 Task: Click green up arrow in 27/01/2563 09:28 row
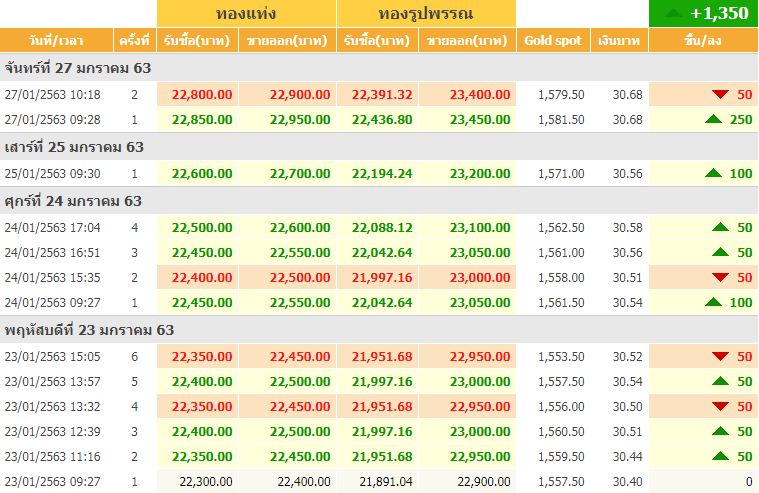click(x=713, y=119)
